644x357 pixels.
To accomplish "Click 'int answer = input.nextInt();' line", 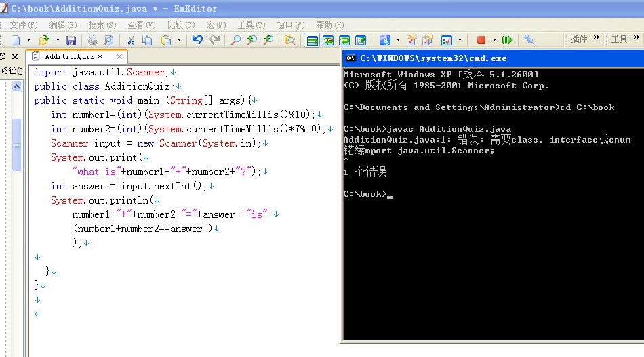I will pyautogui.click(x=129, y=186).
